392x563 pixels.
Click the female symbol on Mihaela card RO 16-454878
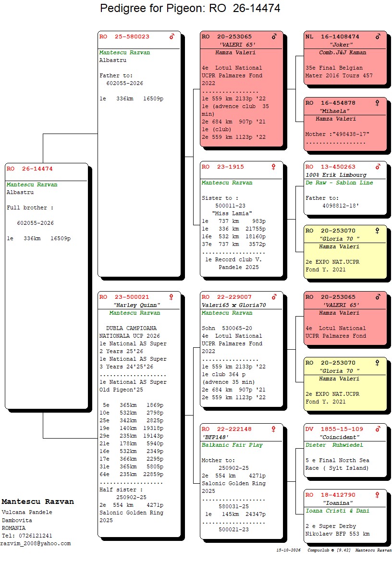(377, 103)
